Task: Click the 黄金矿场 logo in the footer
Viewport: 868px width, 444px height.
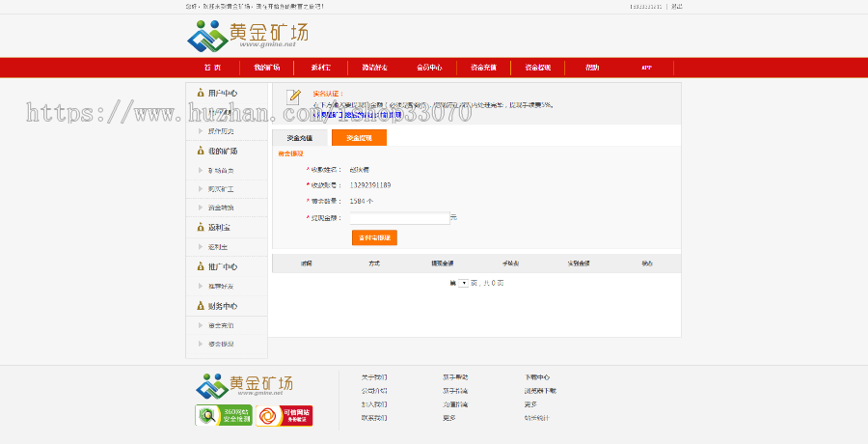Action: click(244, 386)
